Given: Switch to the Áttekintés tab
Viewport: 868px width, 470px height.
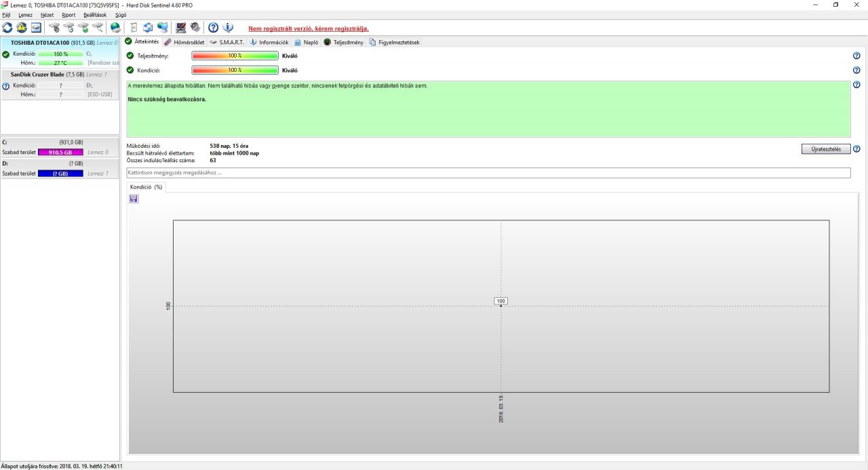Looking at the screenshot, I should coord(142,41).
